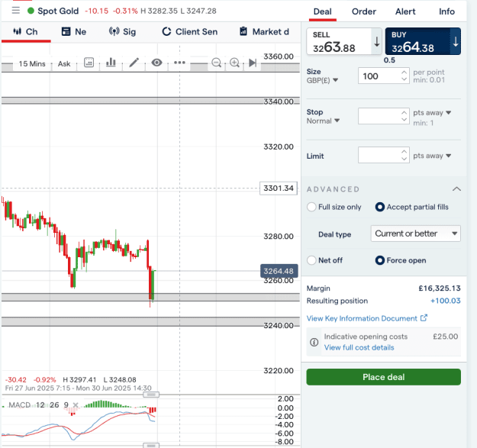The image size is (477, 448).
Task: Click the SELL price direction arrow
Action: point(376,41)
